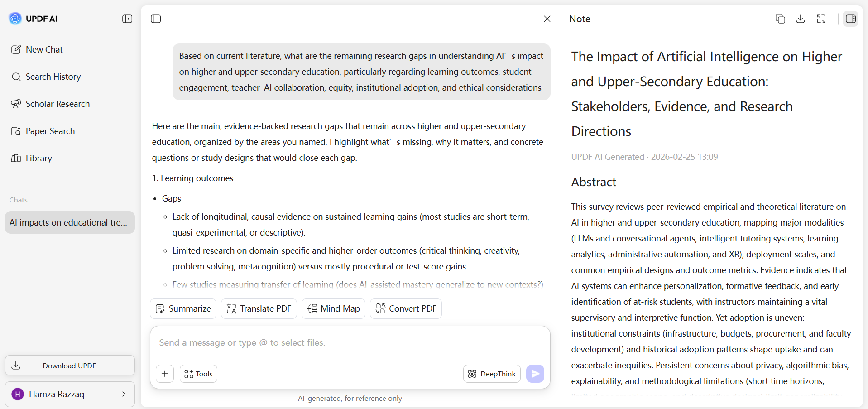Expand the Hamza Razzaq account menu chevron

tap(124, 394)
